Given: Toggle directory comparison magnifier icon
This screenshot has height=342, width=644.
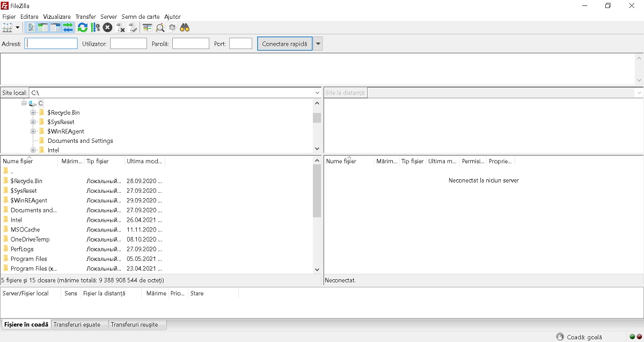Looking at the screenshot, I should coord(160,27).
